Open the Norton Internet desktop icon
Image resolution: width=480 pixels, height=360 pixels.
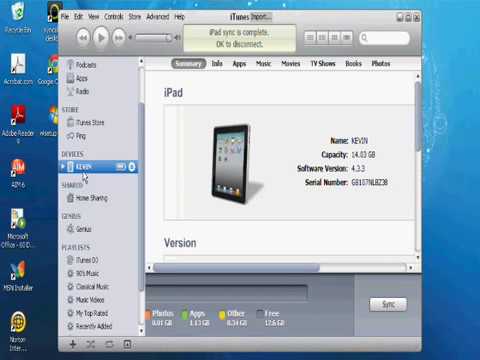(18, 331)
